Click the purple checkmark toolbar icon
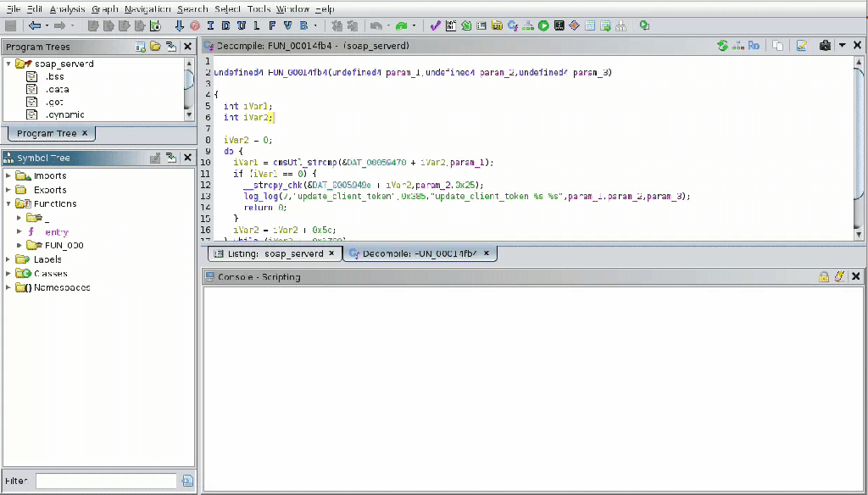Image resolution: width=868 pixels, height=495 pixels. 436,25
